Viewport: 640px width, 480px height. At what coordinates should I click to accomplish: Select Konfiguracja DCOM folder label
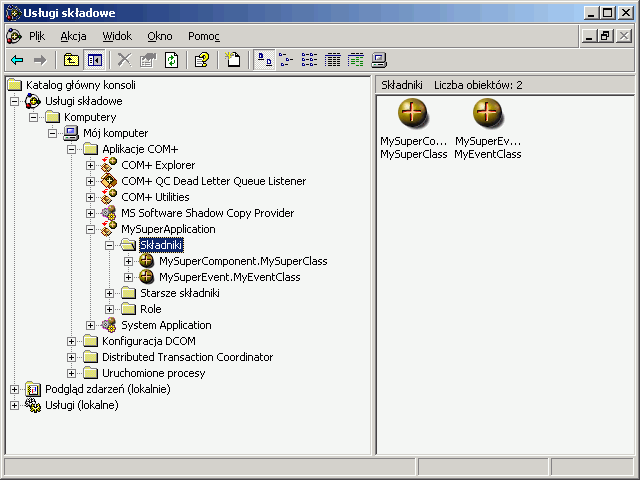149,341
